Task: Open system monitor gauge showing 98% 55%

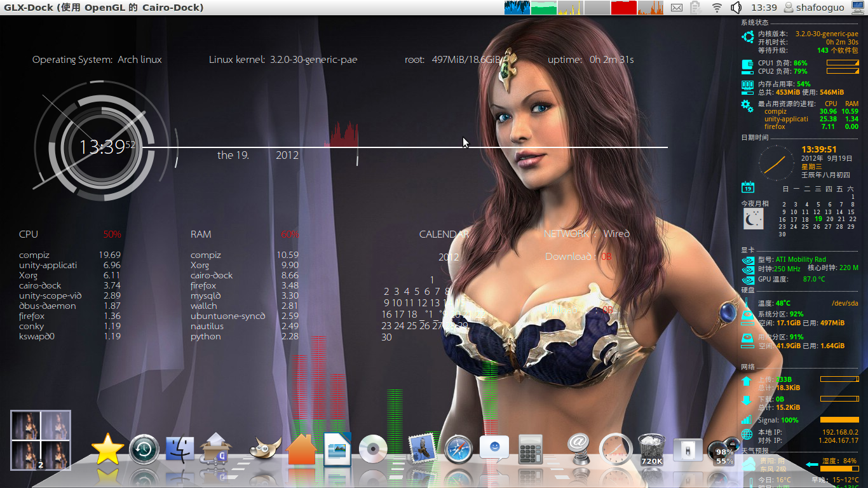Action: 723,452
